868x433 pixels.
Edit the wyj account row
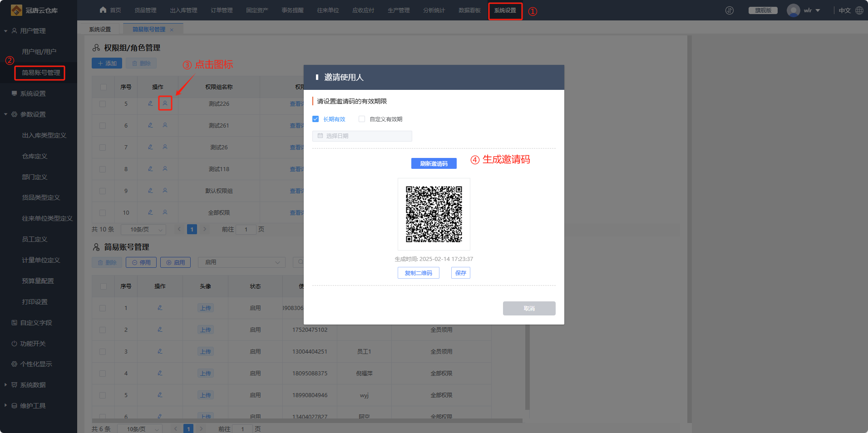[160, 395]
